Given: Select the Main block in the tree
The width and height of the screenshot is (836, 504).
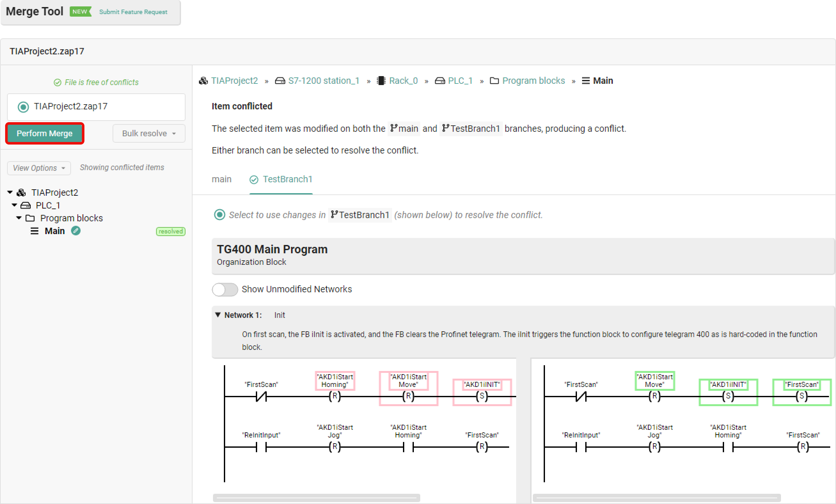Looking at the screenshot, I should coord(54,231).
